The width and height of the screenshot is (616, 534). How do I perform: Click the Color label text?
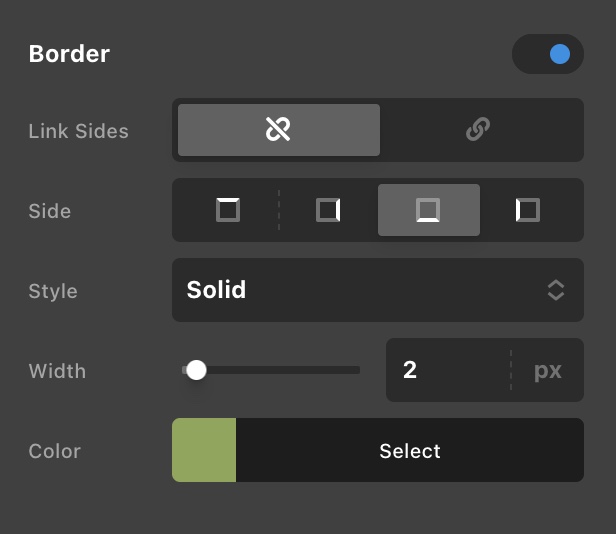[54, 451]
